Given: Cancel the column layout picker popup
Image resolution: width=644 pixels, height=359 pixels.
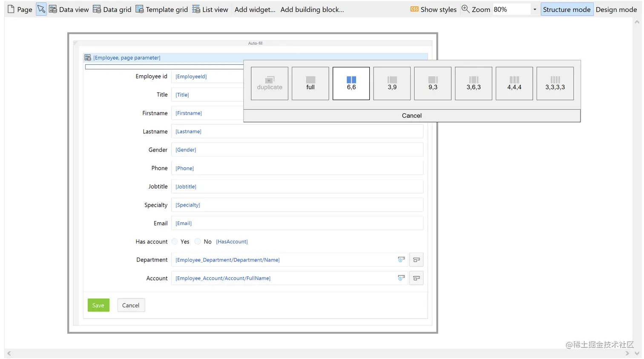Looking at the screenshot, I should (x=412, y=116).
